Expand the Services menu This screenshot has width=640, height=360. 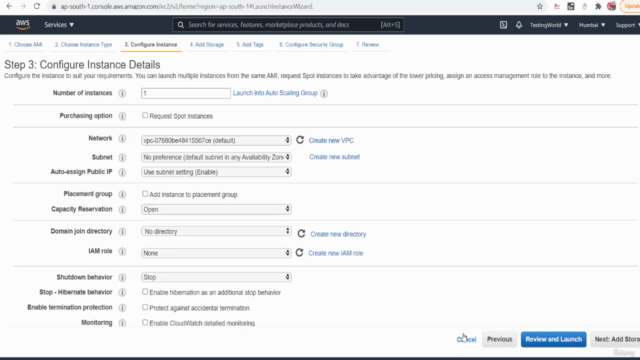pos(59,25)
